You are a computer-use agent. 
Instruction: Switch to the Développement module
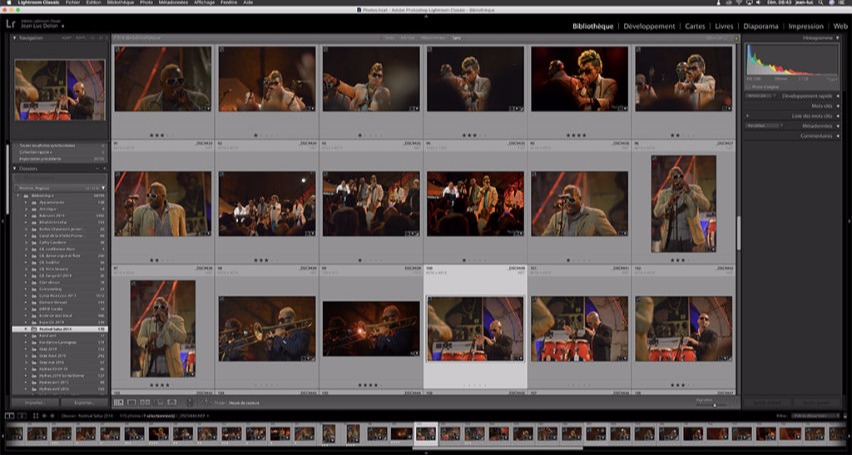pyautogui.click(x=649, y=26)
